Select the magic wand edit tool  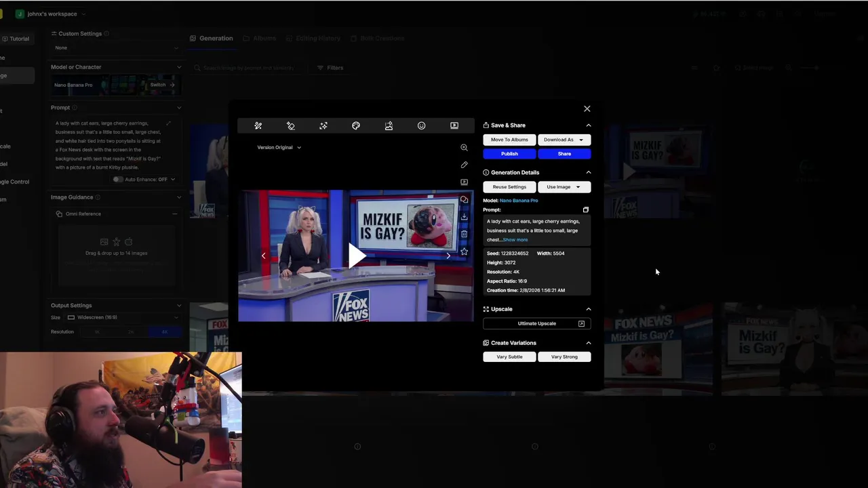tap(258, 125)
